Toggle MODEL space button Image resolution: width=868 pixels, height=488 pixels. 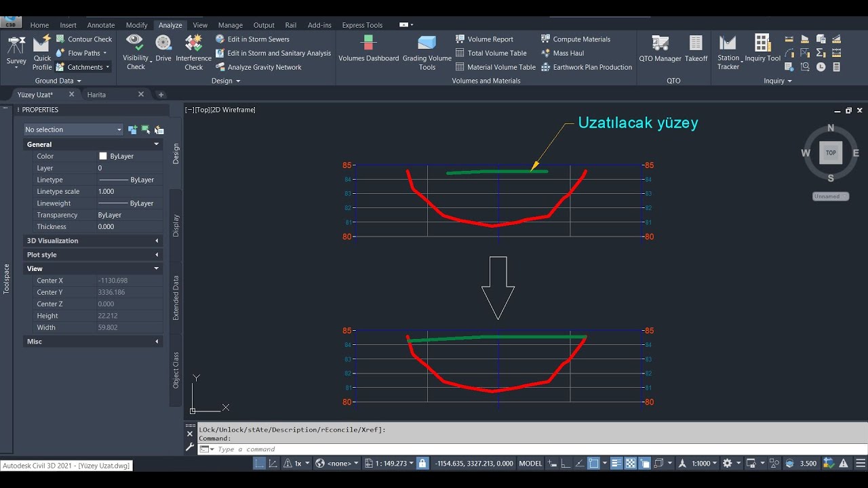(x=530, y=464)
